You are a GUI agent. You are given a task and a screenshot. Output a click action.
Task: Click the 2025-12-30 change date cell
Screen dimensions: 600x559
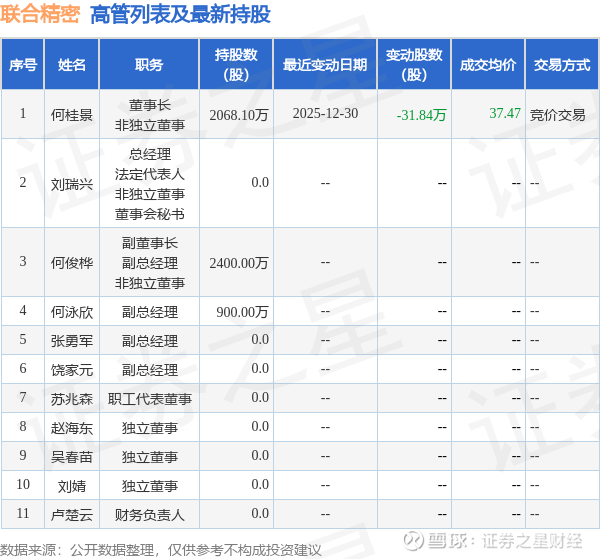pos(325,114)
